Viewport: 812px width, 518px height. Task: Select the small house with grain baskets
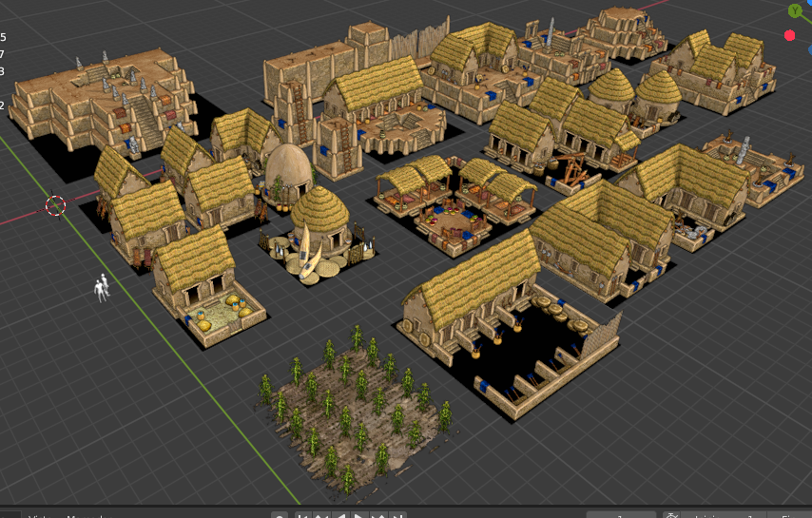click(202, 280)
